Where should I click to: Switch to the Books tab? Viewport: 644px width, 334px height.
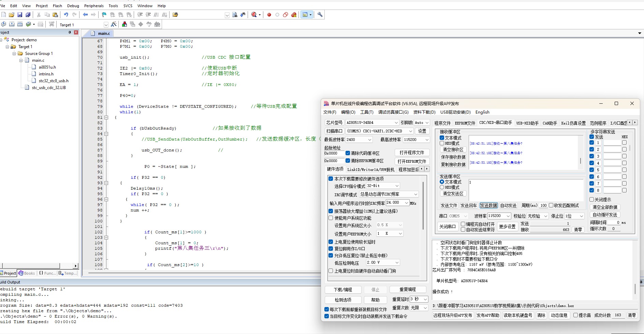coord(27,273)
